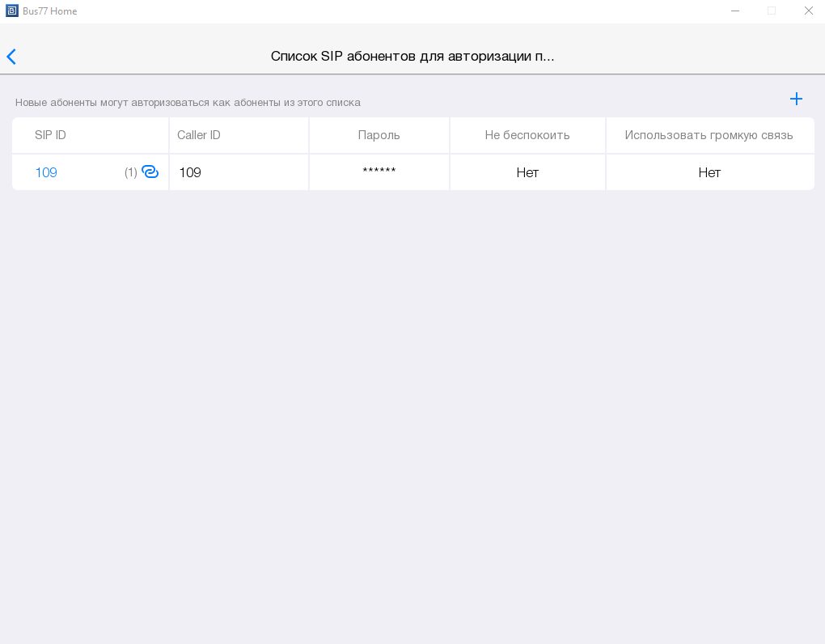The width and height of the screenshot is (825, 644).
Task: Go back using the left chevron arrow
Action: coord(11,57)
